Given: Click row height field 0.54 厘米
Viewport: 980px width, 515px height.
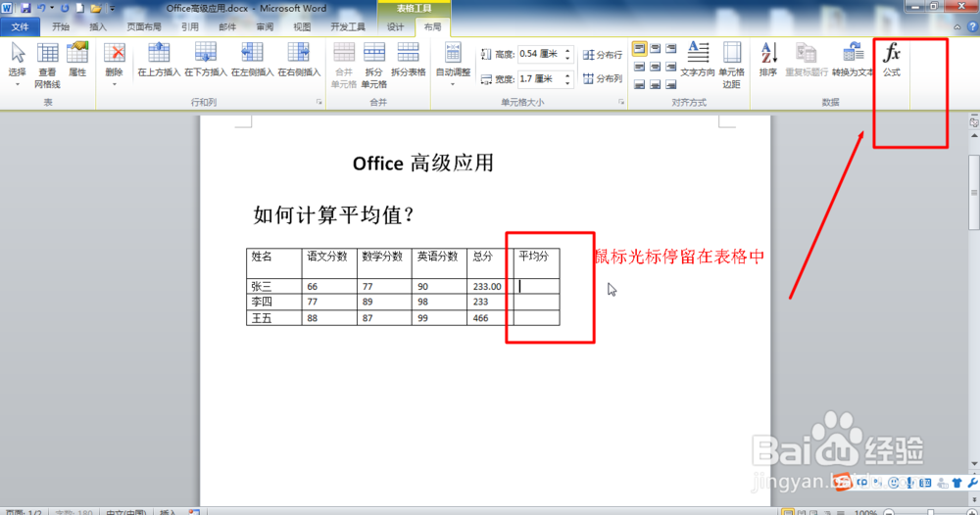Looking at the screenshot, I should click(541, 54).
